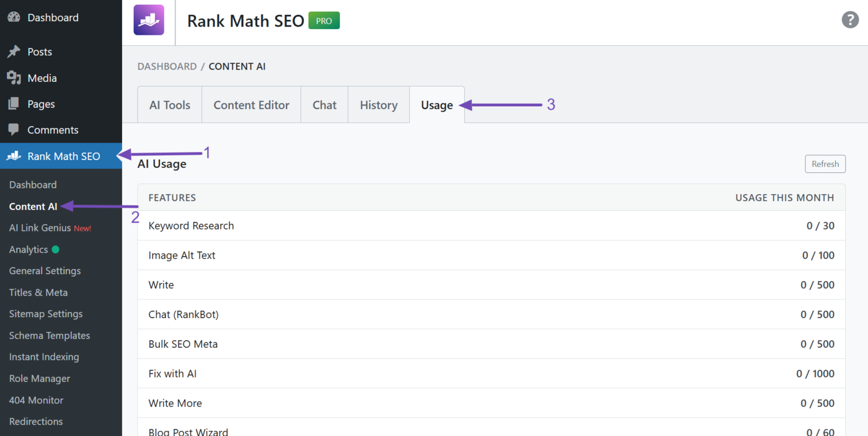Click the Image Alt Text row
Image resolution: width=868 pixels, height=436 pixels.
tap(492, 256)
